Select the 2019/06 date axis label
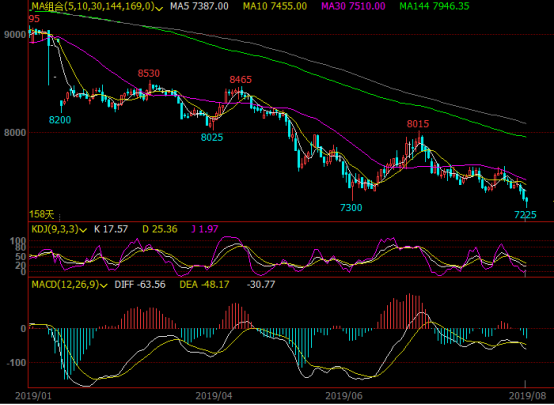Screen dimensions: 554x405 tap(344, 396)
